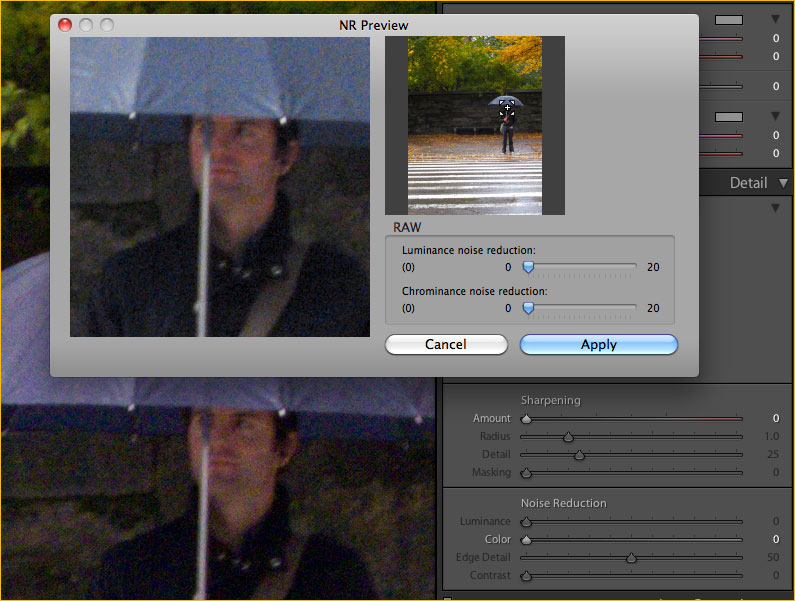Move the Noise Reduction Luminance slider knob
The image size is (795, 601).
click(x=526, y=521)
